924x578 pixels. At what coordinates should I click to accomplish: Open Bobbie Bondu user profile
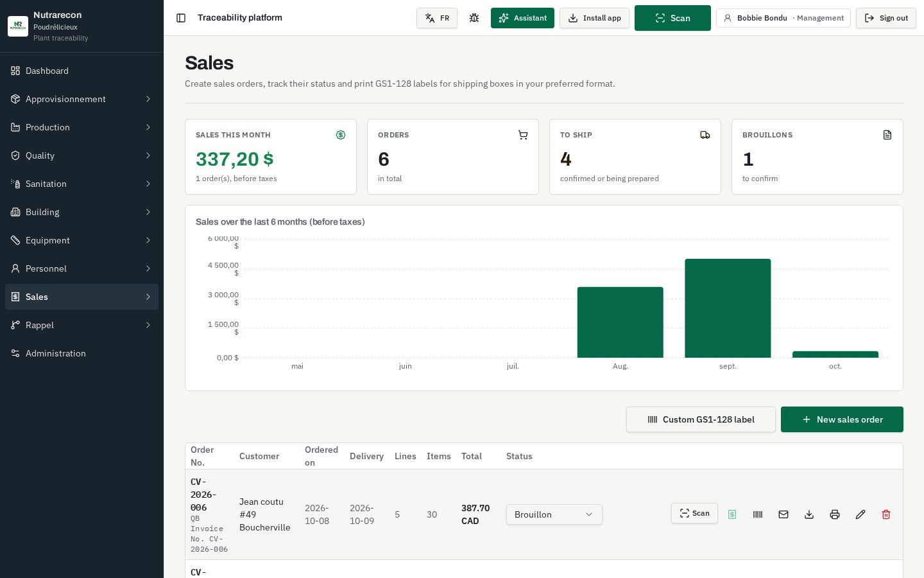click(x=783, y=18)
